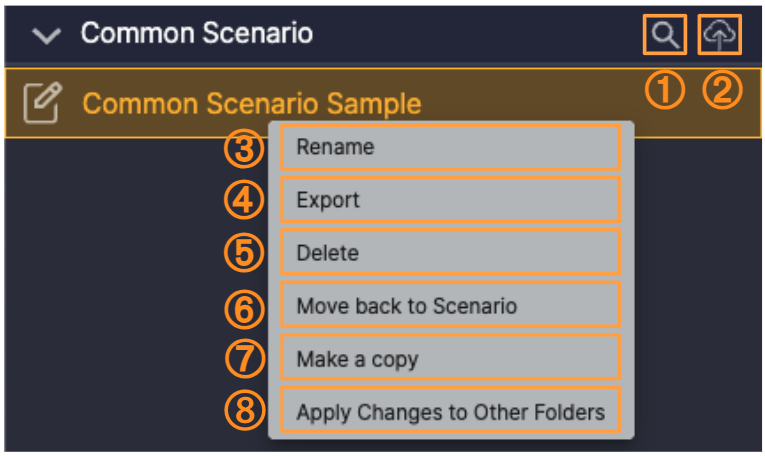
Task: Click the circled number 1 marker
Action: point(665,91)
